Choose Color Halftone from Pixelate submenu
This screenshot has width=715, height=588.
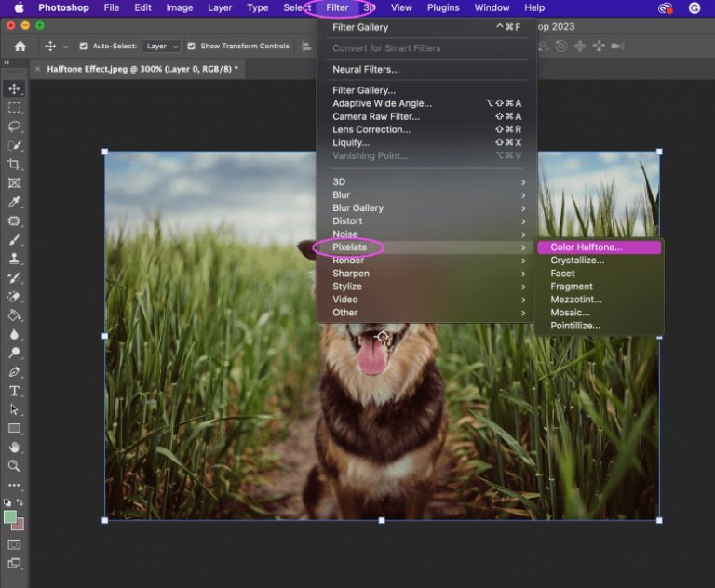587,247
